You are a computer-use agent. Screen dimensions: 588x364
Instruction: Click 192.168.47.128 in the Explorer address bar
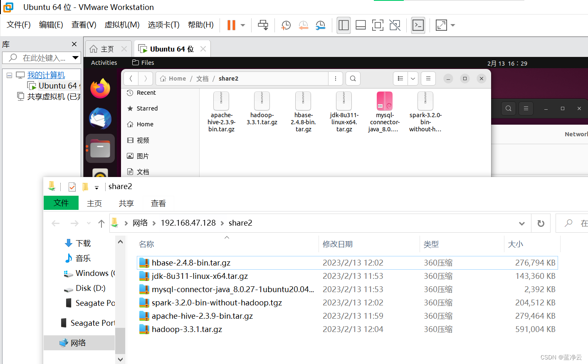click(188, 223)
